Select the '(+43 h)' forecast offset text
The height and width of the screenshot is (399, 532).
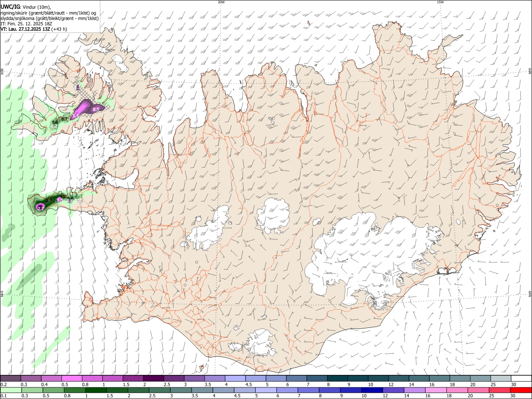pyautogui.click(x=59, y=29)
